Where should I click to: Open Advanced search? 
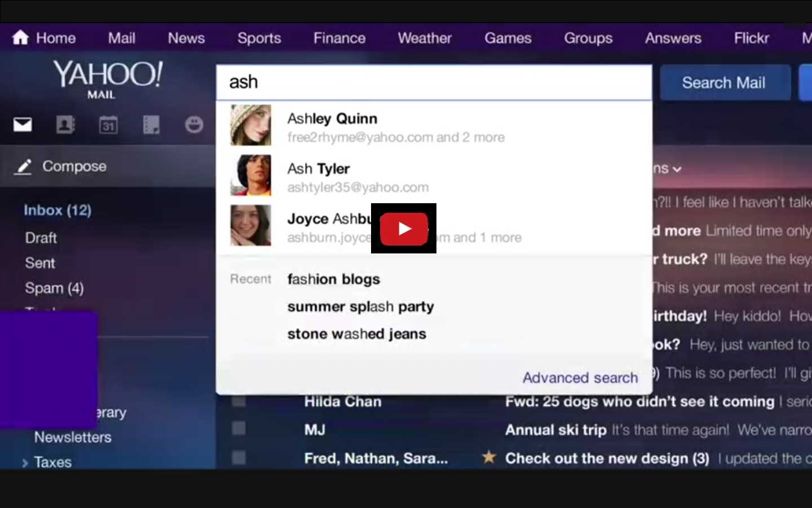coord(580,378)
